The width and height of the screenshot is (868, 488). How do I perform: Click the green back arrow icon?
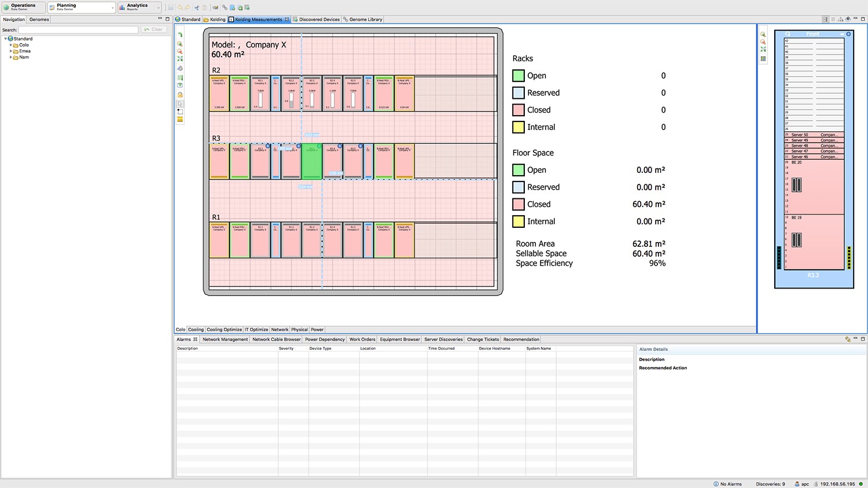coord(180,35)
